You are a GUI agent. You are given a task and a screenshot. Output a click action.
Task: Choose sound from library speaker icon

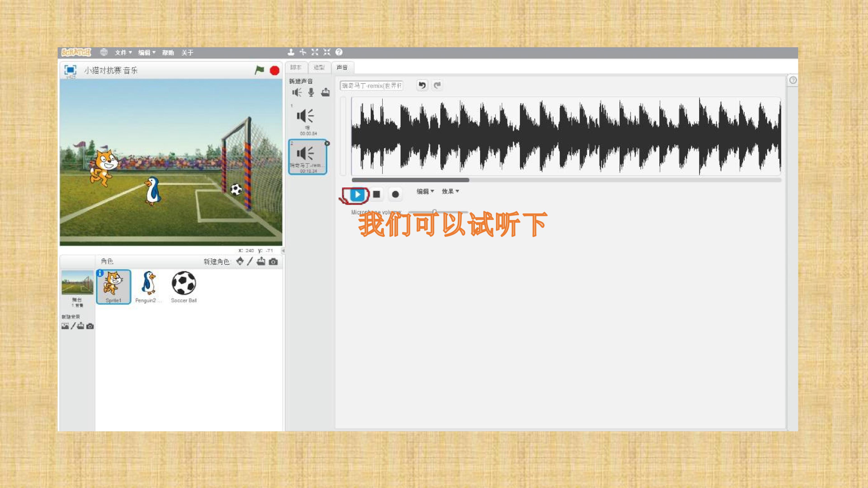(297, 92)
